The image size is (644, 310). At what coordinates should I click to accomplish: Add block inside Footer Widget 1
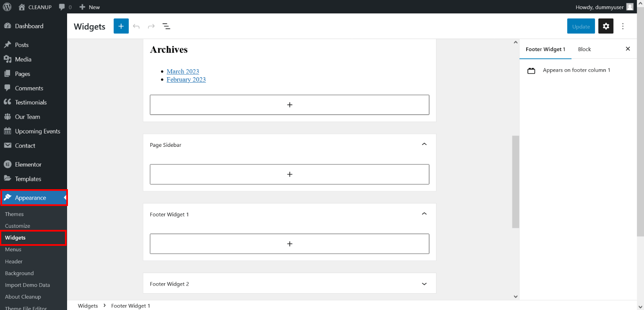point(289,244)
